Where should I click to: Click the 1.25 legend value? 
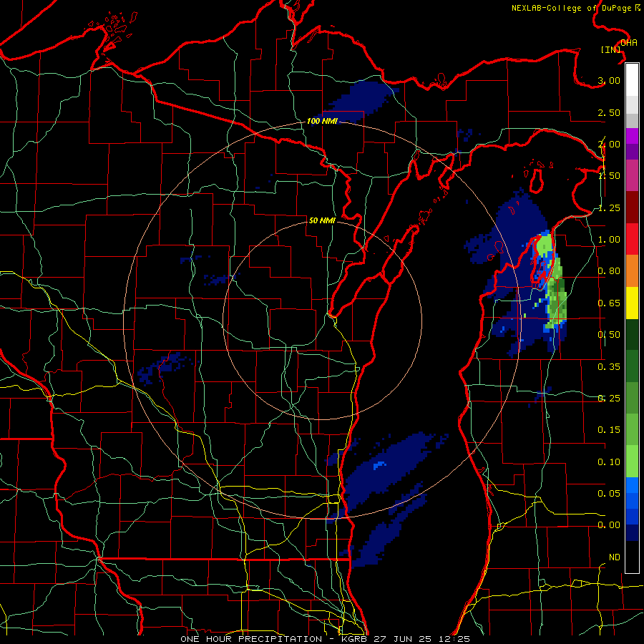(609, 208)
